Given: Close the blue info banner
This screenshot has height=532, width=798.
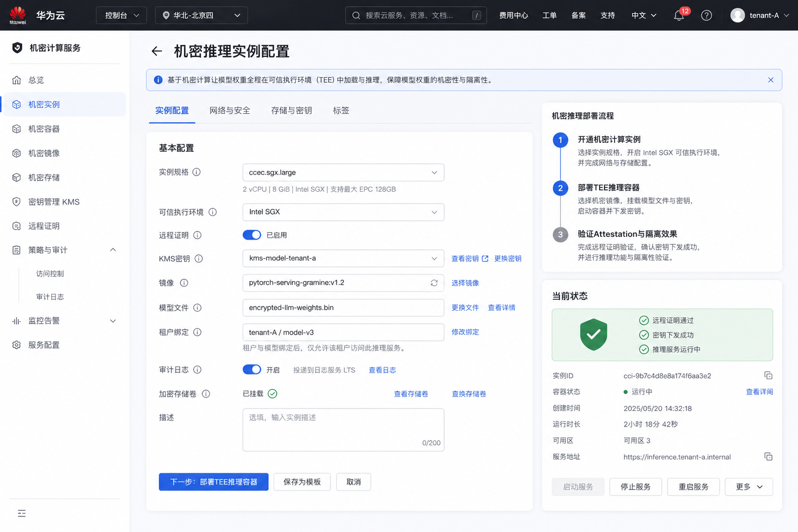Looking at the screenshot, I should pos(770,80).
